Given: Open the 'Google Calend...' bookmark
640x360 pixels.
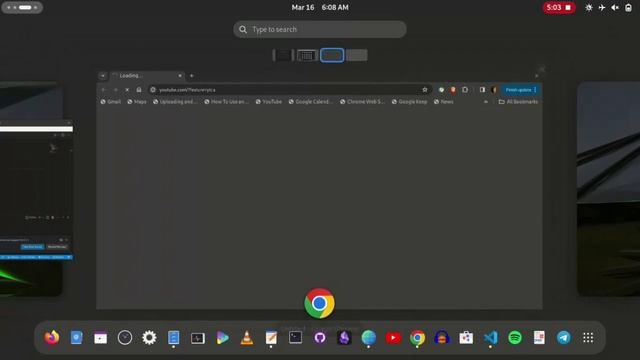Looking at the screenshot, I should 311,102.
